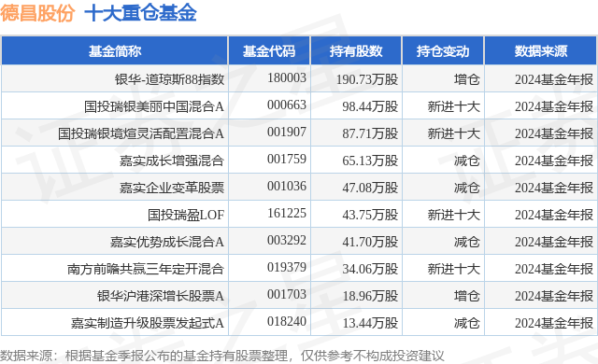Click fund code 001703
598x364 pixels.
287,294
